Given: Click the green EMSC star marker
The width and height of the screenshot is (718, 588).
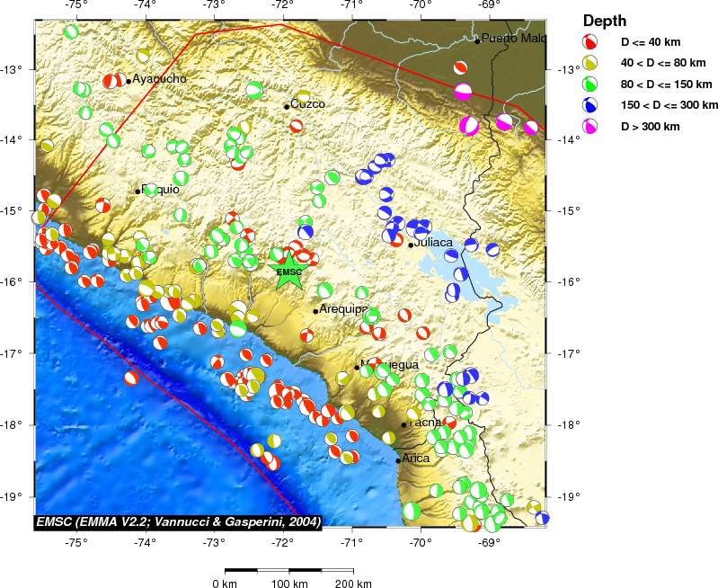Looking at the screenshot, I should [x=290, y=272].
